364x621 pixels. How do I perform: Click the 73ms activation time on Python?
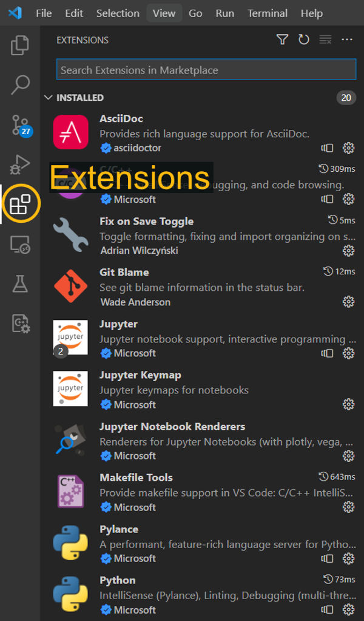(x=340, y=579)
